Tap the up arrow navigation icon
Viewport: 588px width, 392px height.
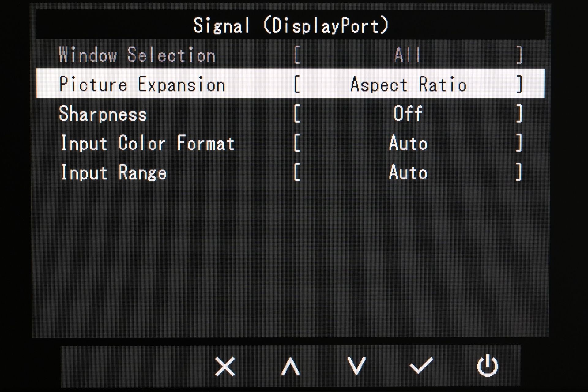[290, 366]
